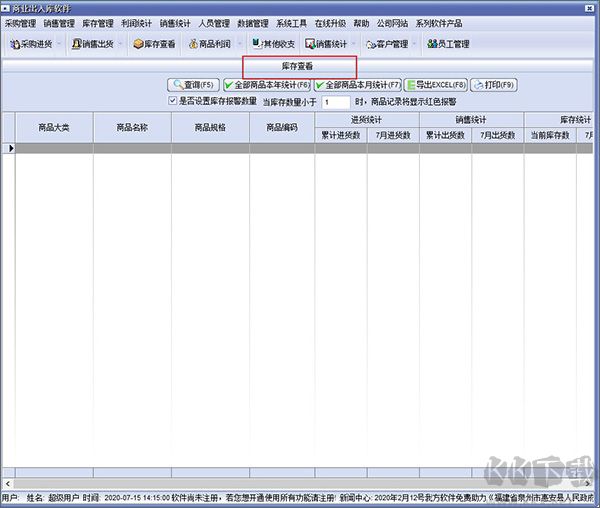Print using the 打印(F9) button

(x=493, y=86)
